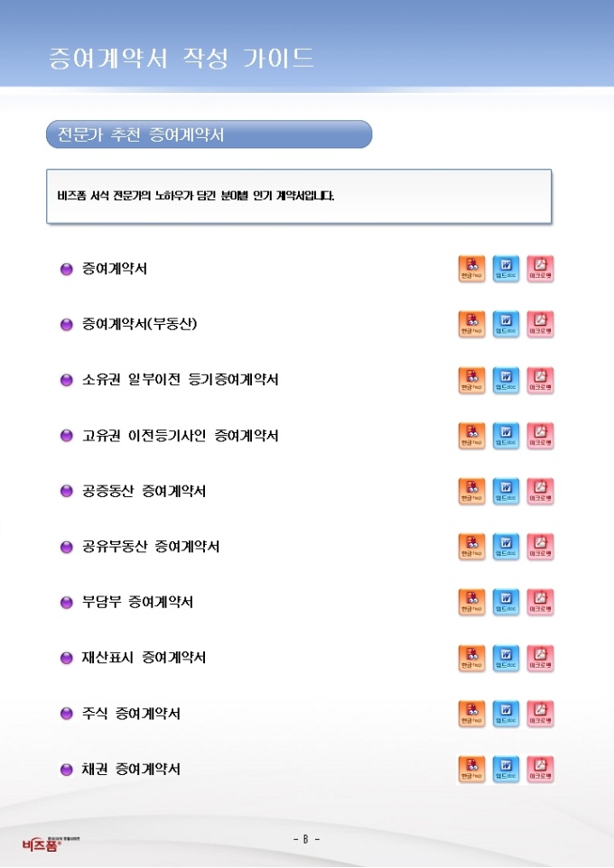This screenshot has height=868, width=614.
Task: Open the 증여계약서 list entry
Action: click(115, 269)
